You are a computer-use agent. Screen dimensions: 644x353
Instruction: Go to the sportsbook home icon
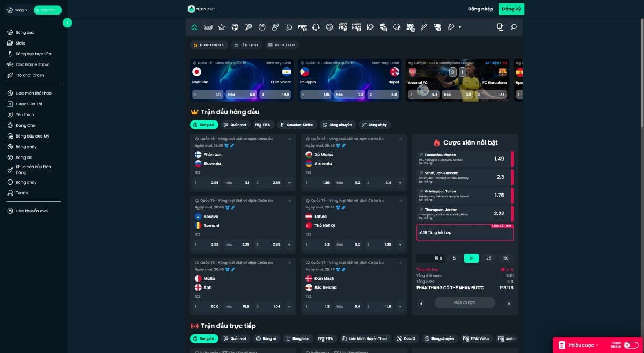(194, 27)
